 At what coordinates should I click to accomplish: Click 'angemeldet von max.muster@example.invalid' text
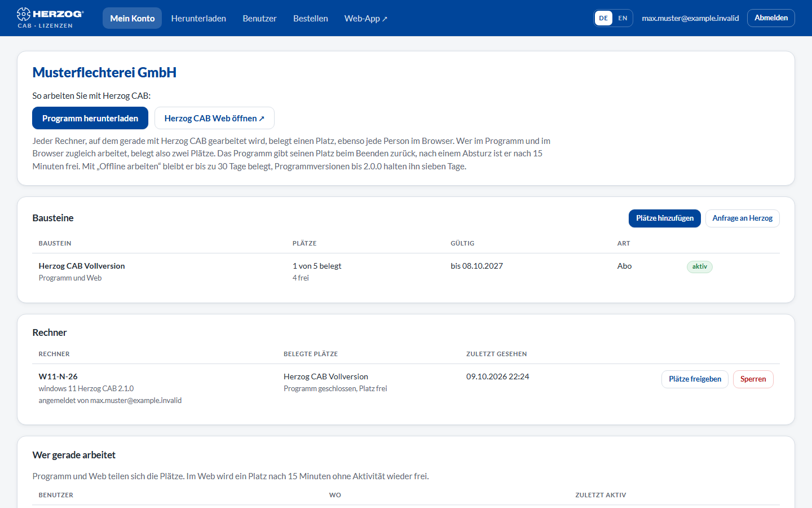[x=110, y=400]
